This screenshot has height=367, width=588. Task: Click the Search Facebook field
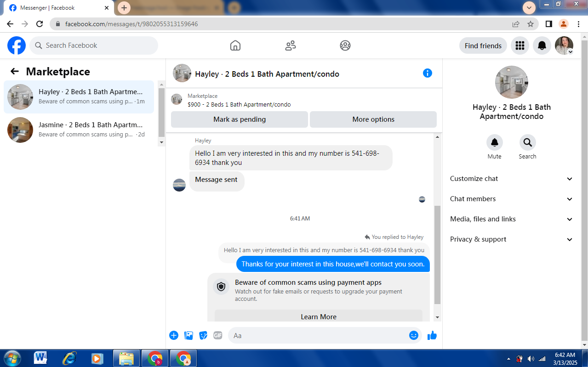(94, 45)
